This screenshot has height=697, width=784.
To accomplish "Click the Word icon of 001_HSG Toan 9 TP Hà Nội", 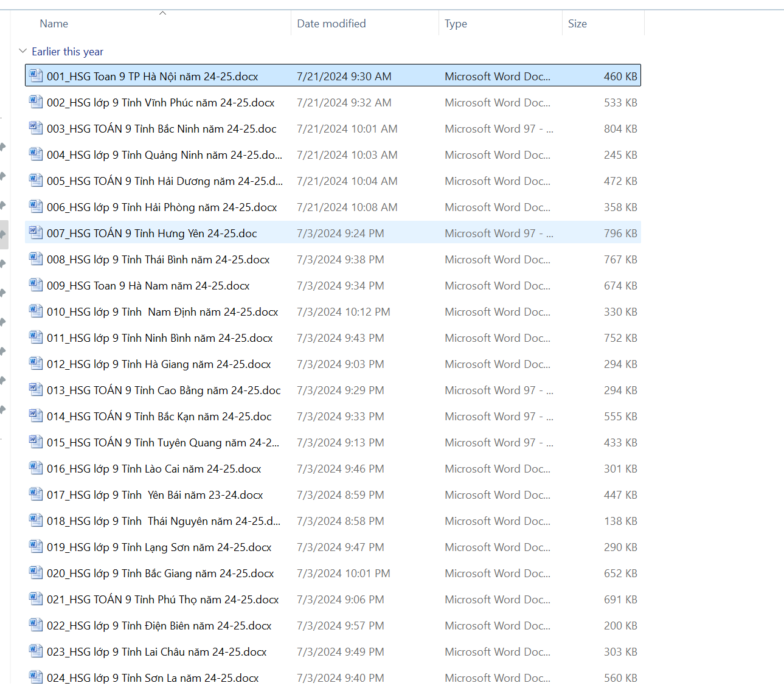I will [36, 75].
